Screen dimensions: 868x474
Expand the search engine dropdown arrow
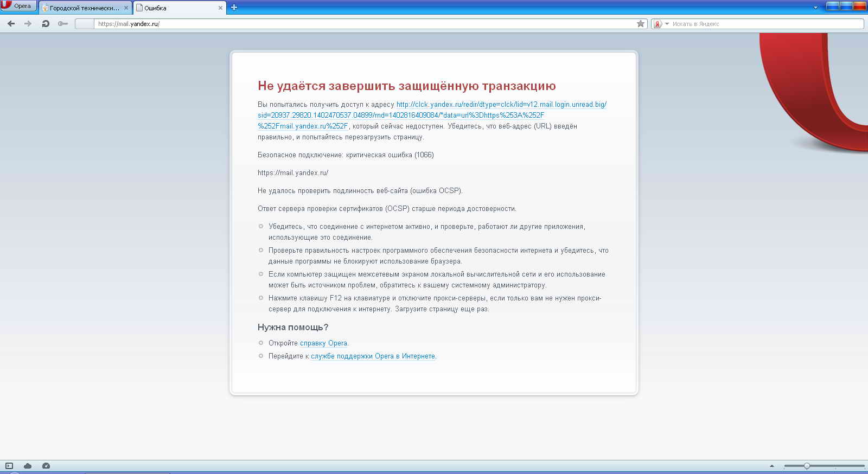coord(667,24)
